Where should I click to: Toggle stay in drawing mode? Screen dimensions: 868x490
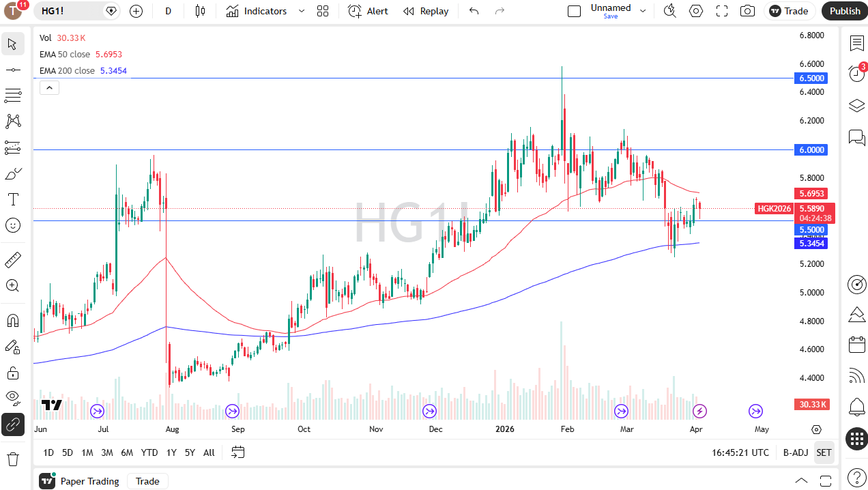pyautogui.click(x=12, y=347)
